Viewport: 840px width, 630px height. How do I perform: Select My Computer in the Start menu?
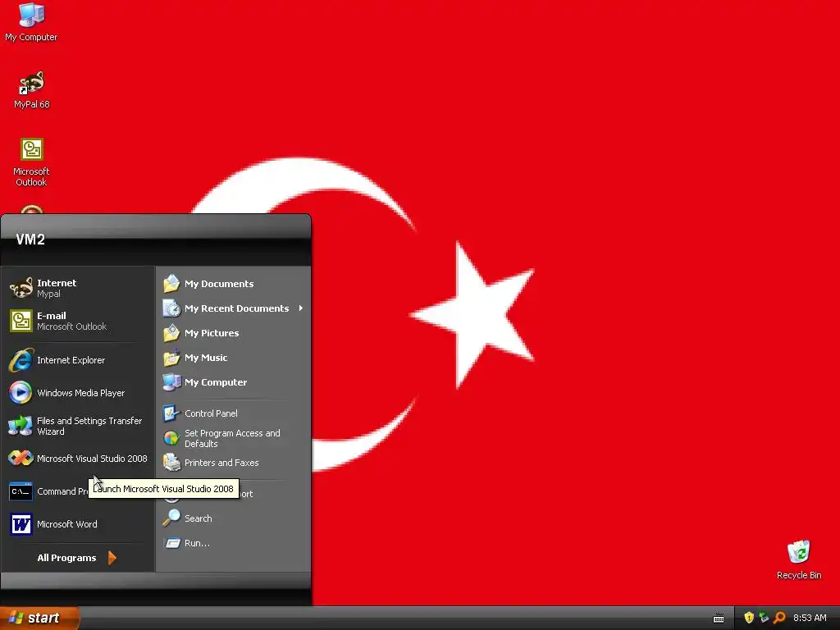(234, 382)
